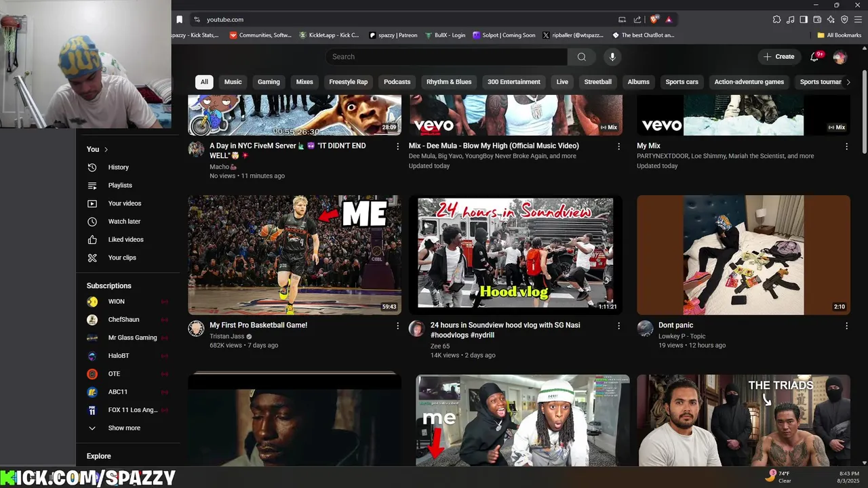The height and width of the screenshot is (488, 868).
Task: Open Your clips in the sidebar
Action: (122, 258)
